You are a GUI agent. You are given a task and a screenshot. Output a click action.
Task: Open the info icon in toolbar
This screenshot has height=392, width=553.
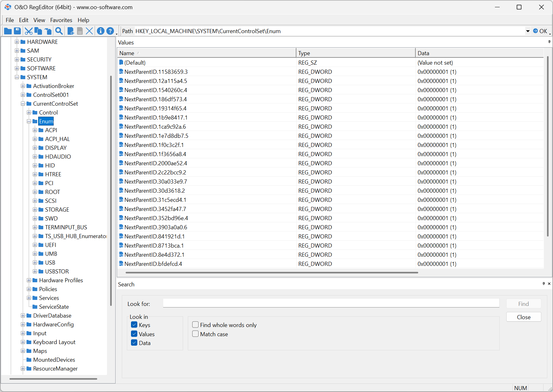(100, 31)
